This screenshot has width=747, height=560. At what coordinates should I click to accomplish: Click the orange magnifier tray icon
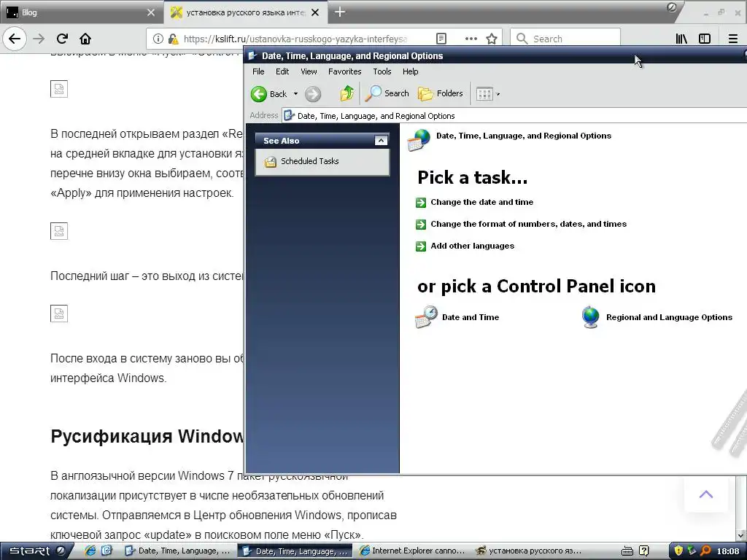(705, 551)
